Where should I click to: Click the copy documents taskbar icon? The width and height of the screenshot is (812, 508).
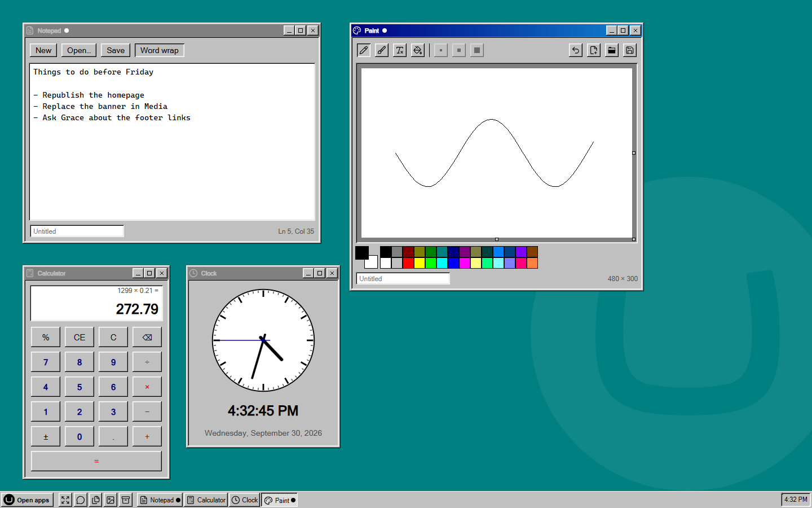pyautogui.click(x=96, y=500)
